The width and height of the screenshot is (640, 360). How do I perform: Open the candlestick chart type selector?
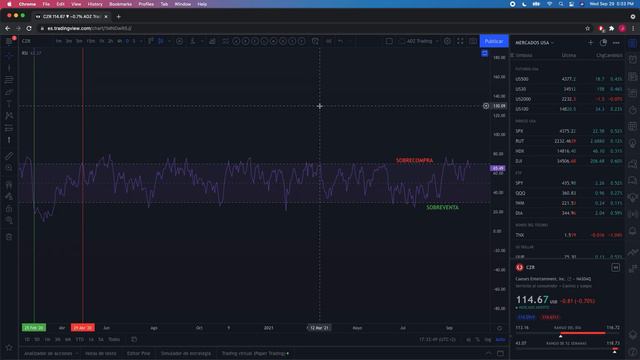(160, 41)
